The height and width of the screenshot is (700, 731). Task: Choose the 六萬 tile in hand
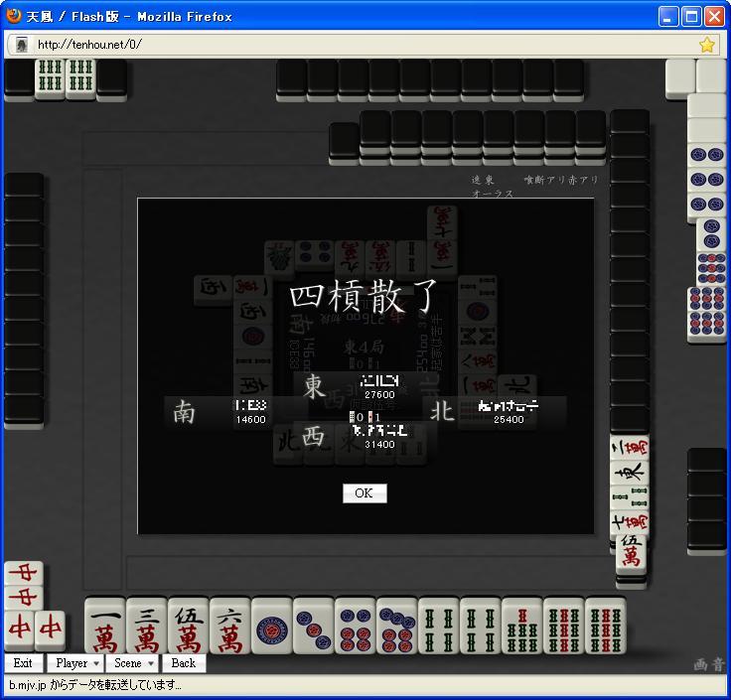click(229, 627)
